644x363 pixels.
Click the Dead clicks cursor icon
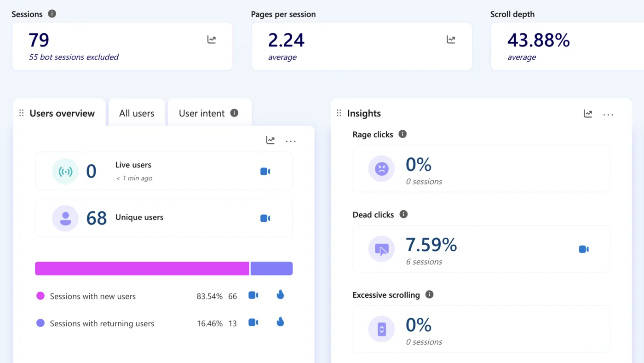tap(381, 249)
